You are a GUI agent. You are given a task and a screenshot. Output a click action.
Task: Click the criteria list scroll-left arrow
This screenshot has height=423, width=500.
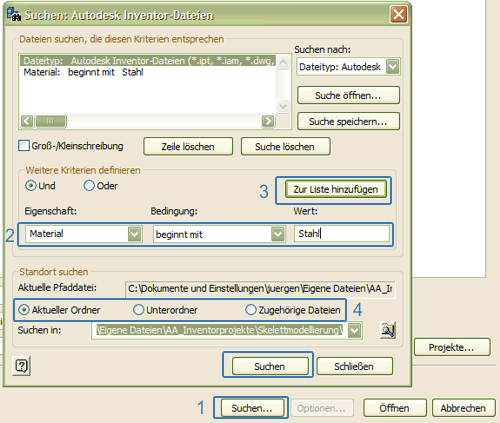(x=27, y=121)
